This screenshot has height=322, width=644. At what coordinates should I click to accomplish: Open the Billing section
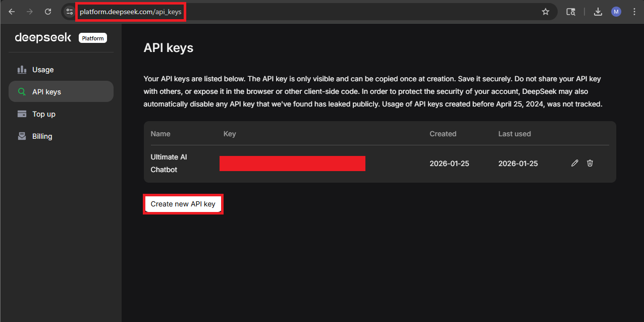[x=42, y=136]
